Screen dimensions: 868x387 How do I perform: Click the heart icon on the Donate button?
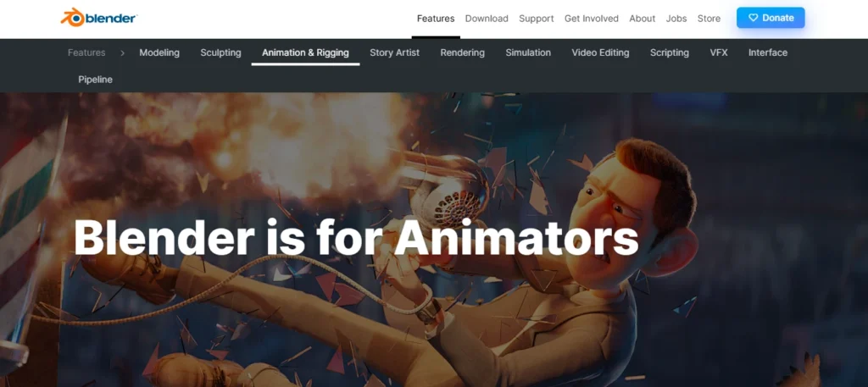click(753, 18)
